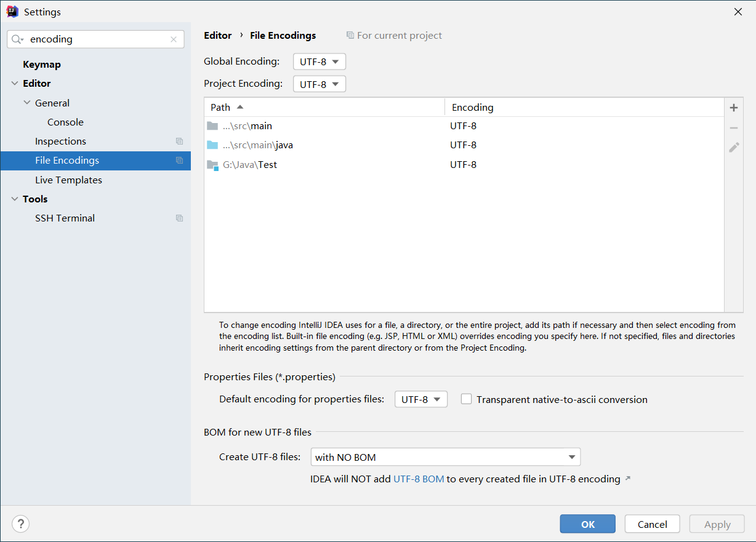Open the Create UTF-8 files dropdown
Image resolution: width=756 pixels, height=542 pixels.
point(445,457)
